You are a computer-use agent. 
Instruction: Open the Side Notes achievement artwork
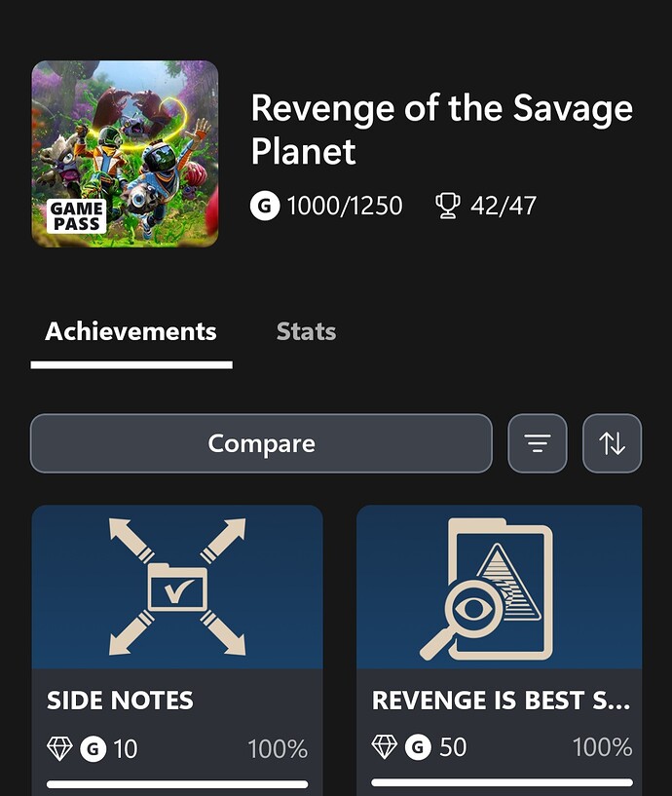pyautogui.click(x=177, y=587)
